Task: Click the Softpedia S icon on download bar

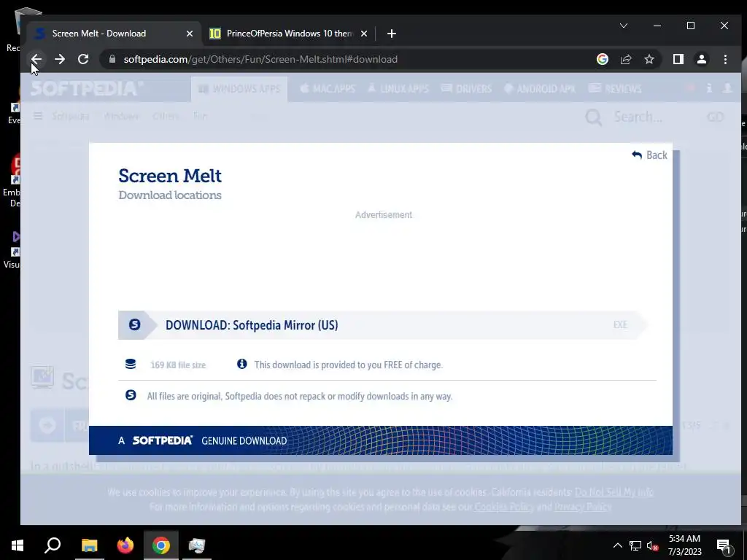Action: tap(135, 324)
